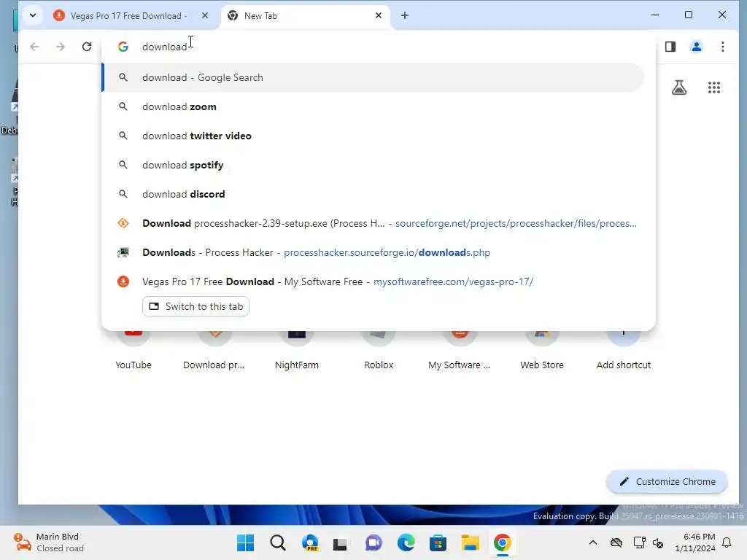Open Google apps grid icon
Screen dimensions: 747x560
(714, 87)
